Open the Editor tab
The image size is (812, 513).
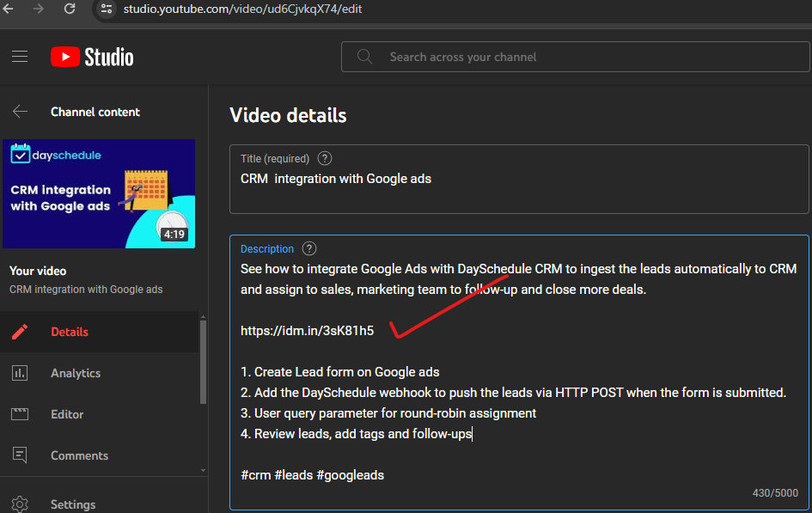[100, 414]
